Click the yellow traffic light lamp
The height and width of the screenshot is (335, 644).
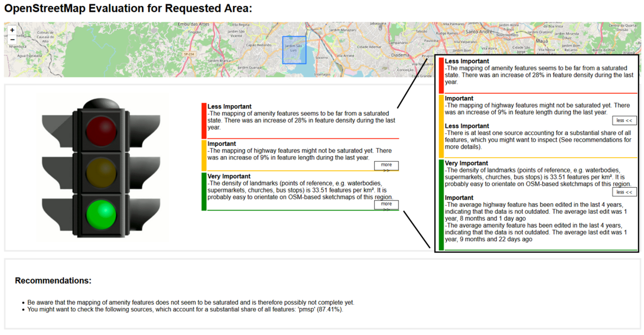click(x=101, y=173)
